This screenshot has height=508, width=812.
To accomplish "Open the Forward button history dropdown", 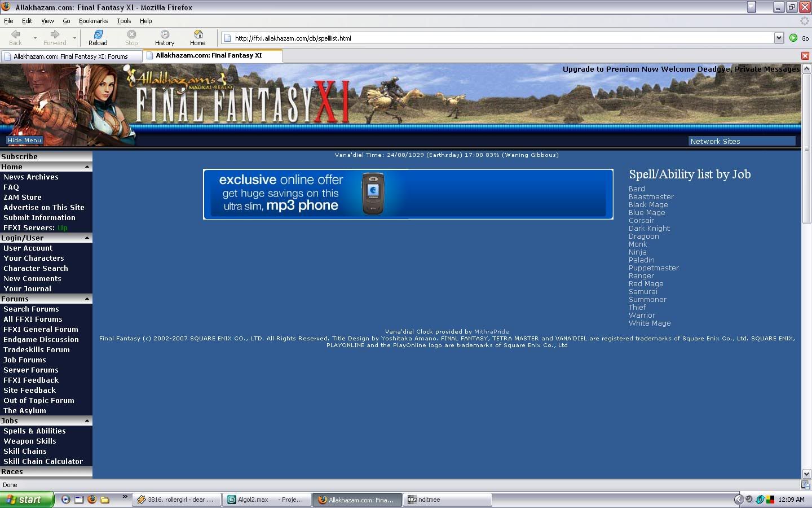I will (74, 38).
